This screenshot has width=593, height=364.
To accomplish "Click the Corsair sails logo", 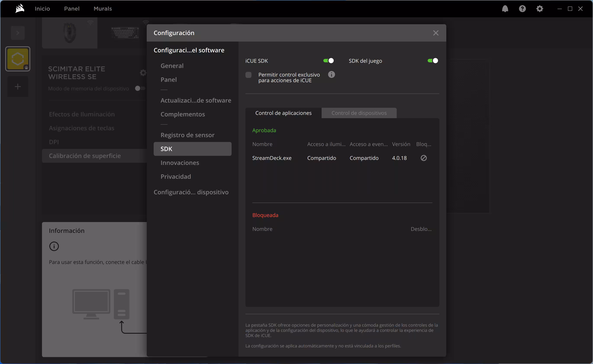I will pos(19,8).
